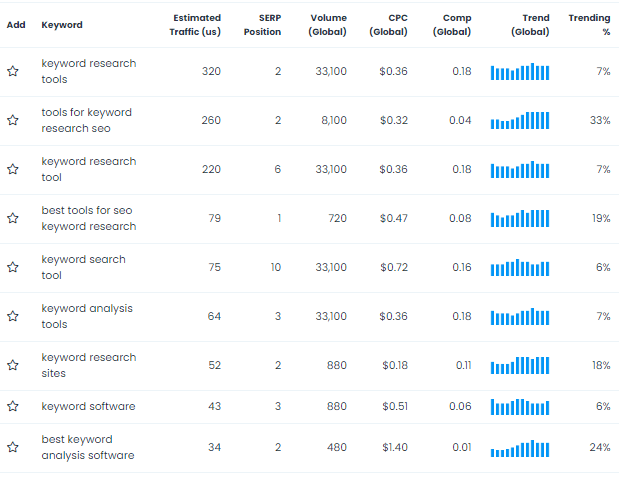Click the trend chart for 'best keyword analysis software'

pos(520,448)
